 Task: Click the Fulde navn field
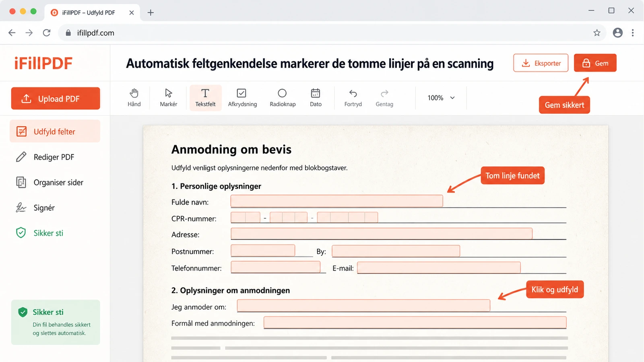336,201
